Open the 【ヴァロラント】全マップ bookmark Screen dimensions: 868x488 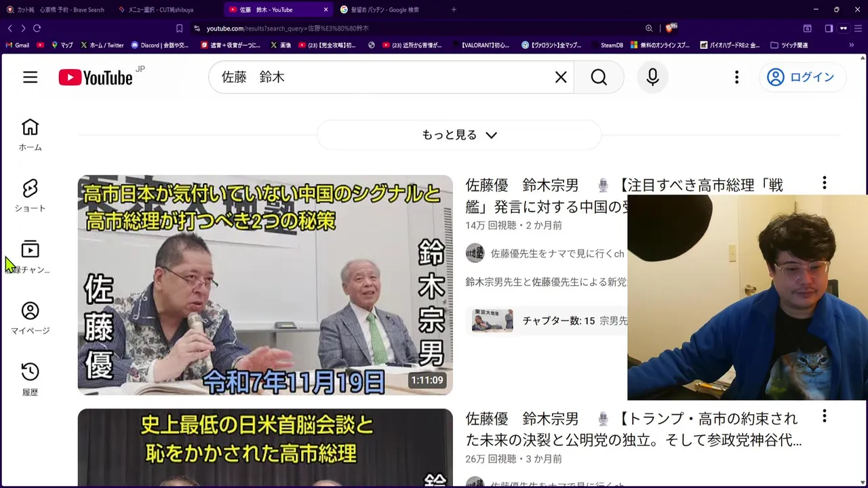(x=551, y=45)
